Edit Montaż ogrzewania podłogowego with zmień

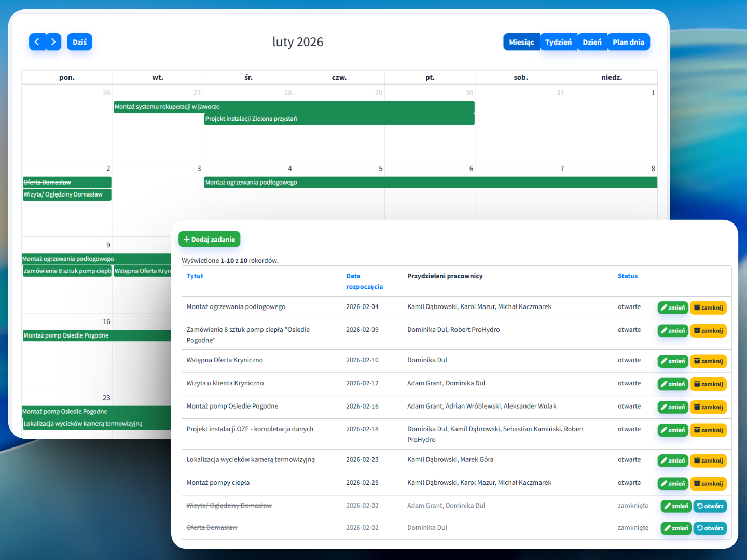click(673, 307)
